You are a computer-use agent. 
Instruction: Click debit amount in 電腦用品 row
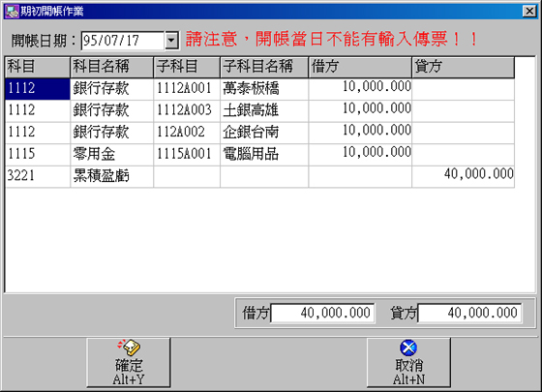360,155
